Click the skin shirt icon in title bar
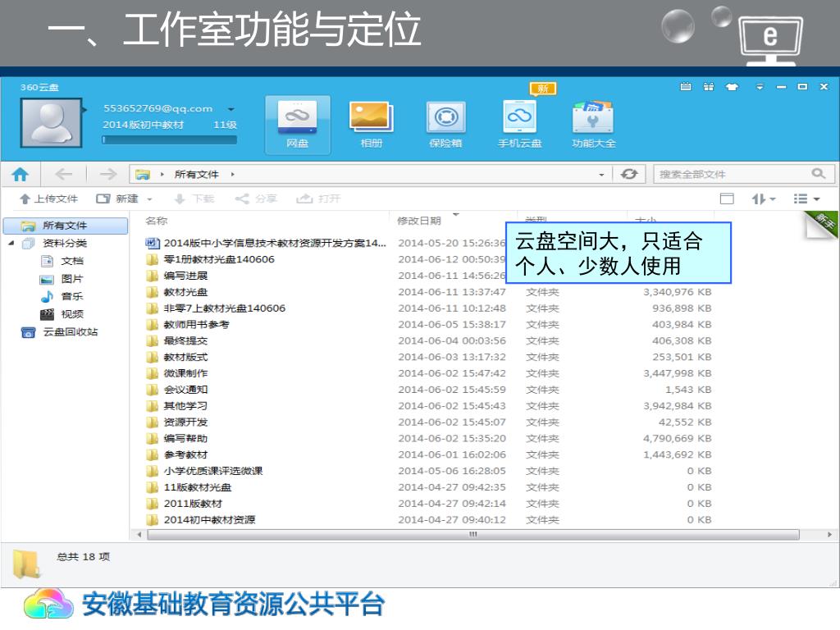Screen dimensions: 840x630 pyautogui.click(x=732, y=86)
